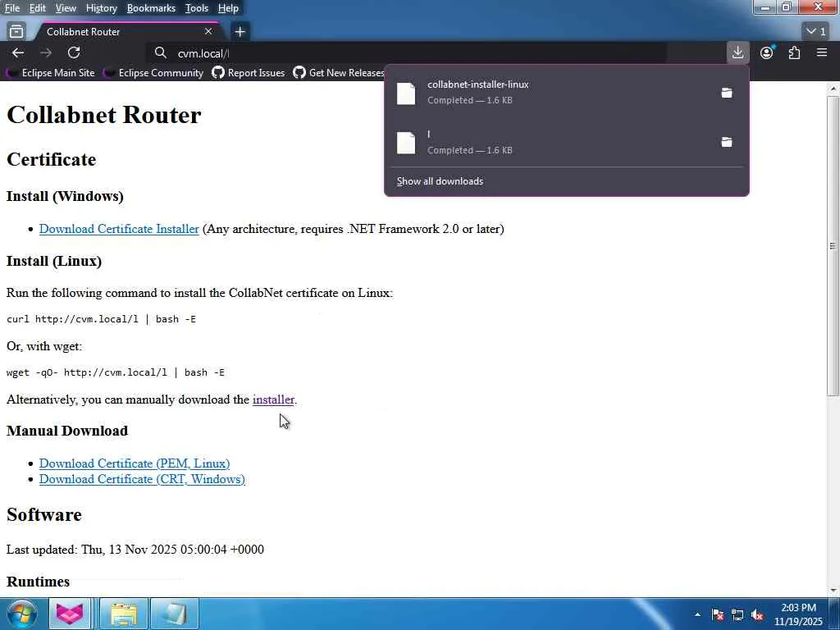Open the extensions puzzle icon
This screenshot has height=630, width=840.
point(794,52)
